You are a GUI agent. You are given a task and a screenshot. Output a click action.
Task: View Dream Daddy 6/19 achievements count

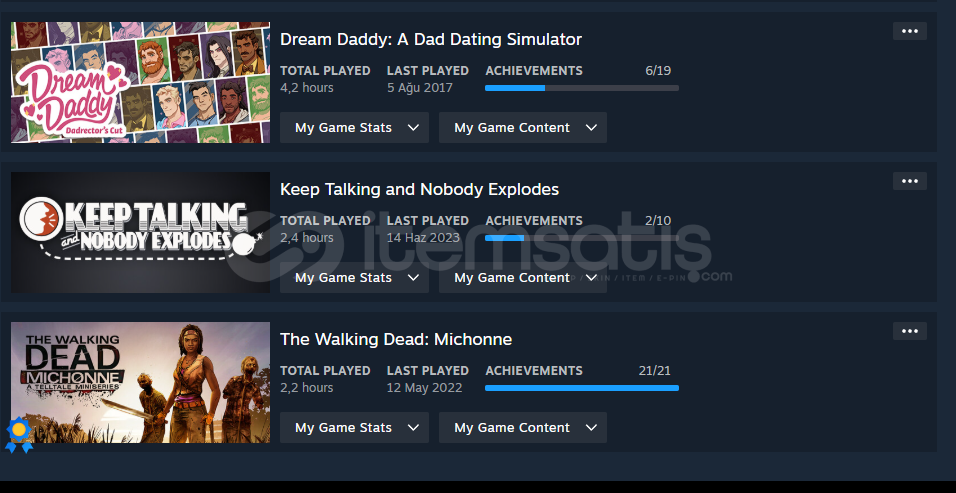tap(658, 71)
